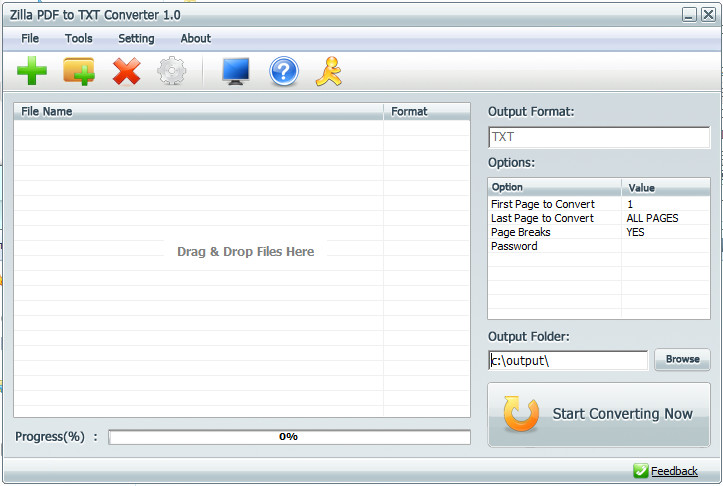Click the ALL PAGES value
The width and height of the screenshot is (723, 486).
652,218
